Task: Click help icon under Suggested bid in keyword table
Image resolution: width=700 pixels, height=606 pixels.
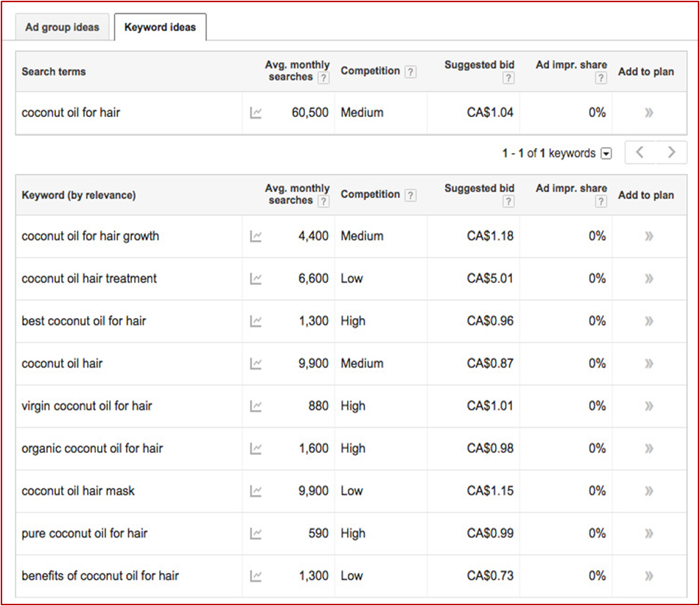Action: click(508, 202)
